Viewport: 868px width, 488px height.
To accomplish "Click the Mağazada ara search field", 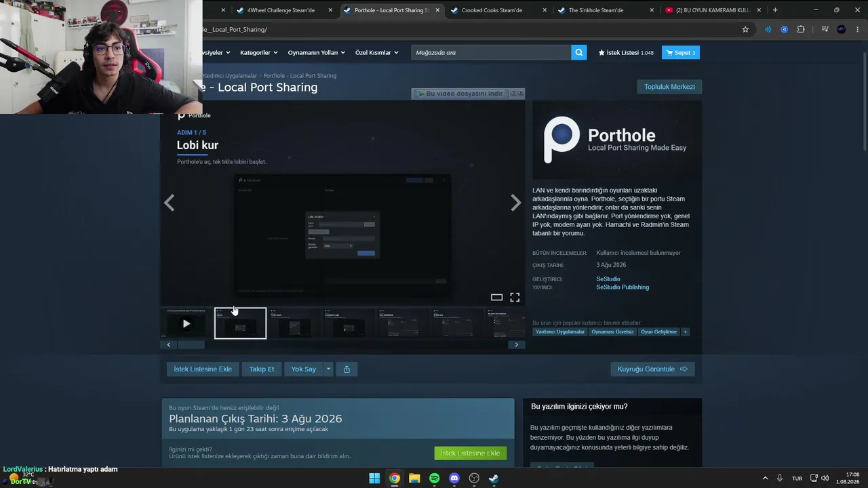I will 491,52.
